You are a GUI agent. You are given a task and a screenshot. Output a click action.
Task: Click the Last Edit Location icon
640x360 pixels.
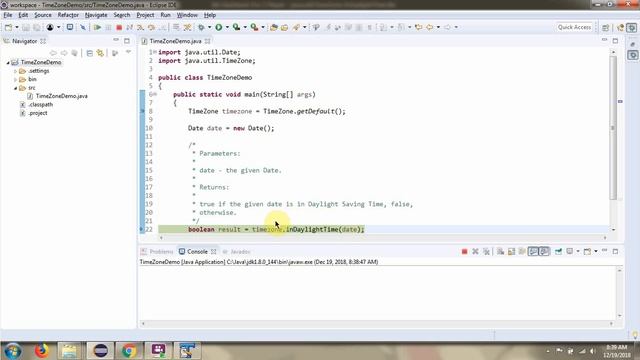point(418,27)
